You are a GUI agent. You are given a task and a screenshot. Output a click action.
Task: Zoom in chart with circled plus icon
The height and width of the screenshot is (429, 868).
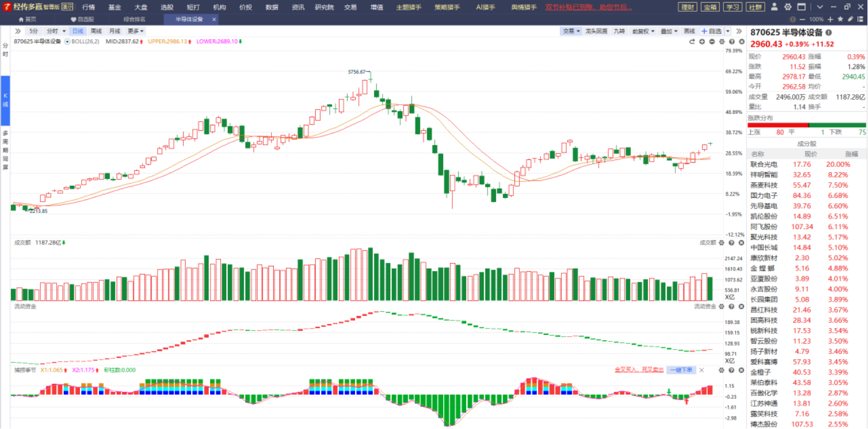coord(702,42)
